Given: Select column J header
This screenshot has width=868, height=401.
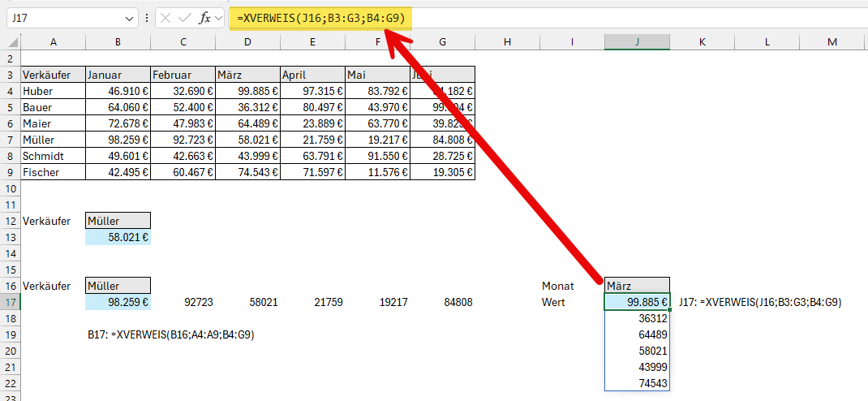Looking at the screenshot, I should tap(637, 41).
